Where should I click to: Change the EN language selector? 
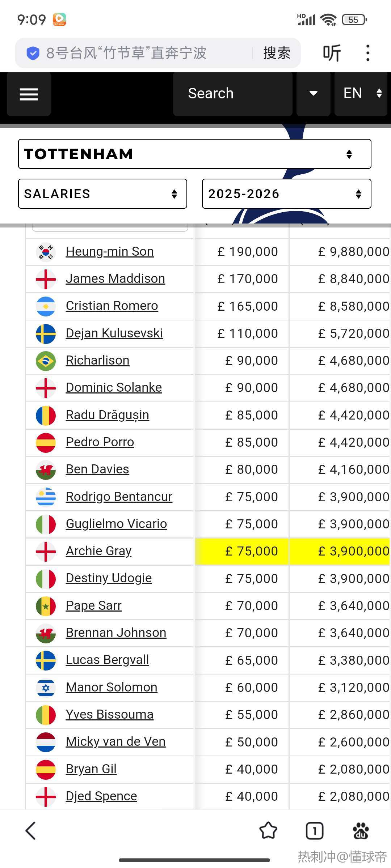coord(361,94)
